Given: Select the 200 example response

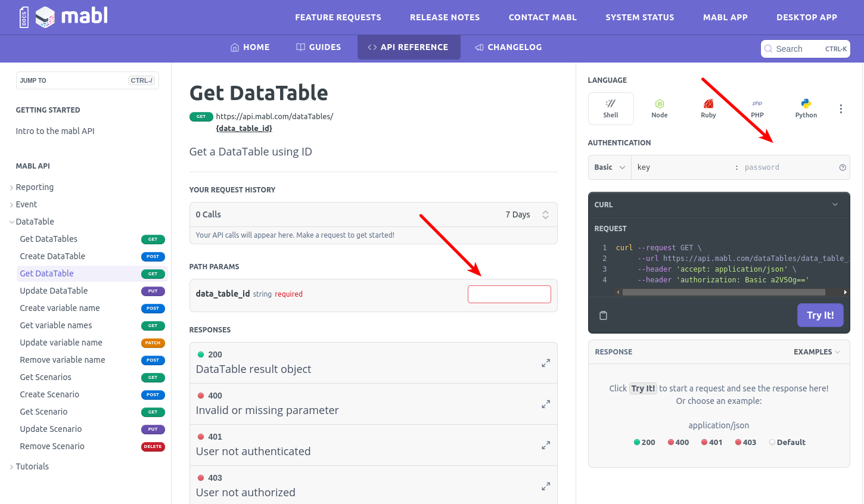Looking at the screenshot, I should pos(645,442).
